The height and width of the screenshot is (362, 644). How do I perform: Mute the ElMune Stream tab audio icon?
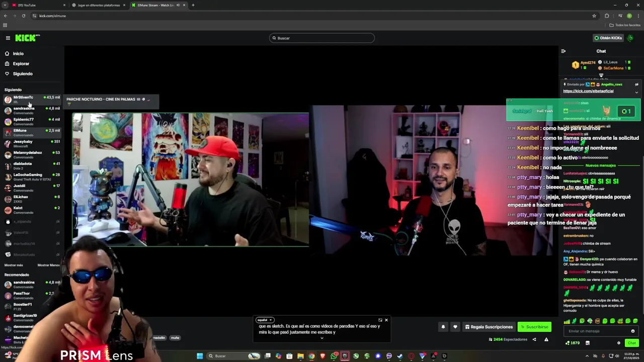pos(178,5)
